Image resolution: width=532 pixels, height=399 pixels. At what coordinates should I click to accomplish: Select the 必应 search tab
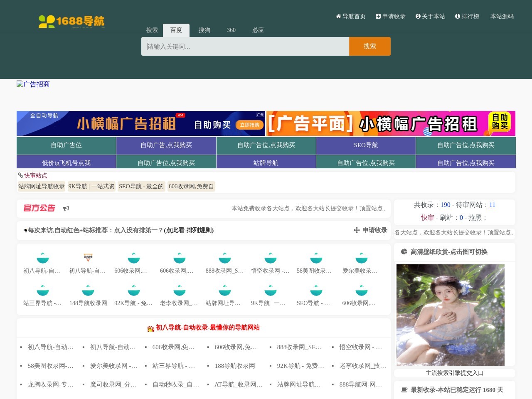pos(258,30)
